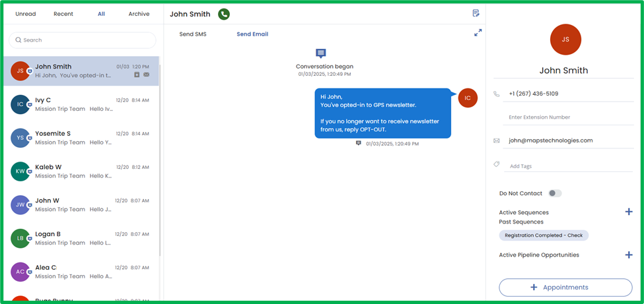
Task: Click the Past Sequences label
Action: tap(521, 222)
